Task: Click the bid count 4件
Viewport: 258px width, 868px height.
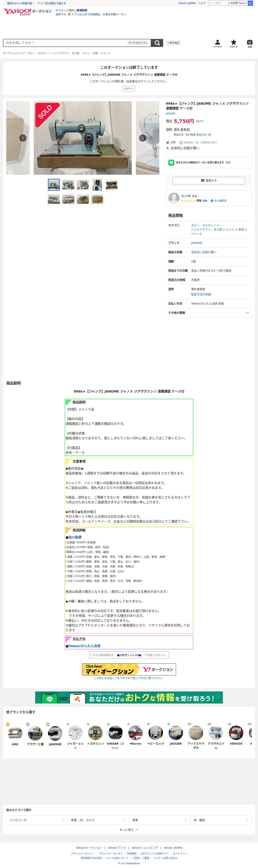Action: pyautogui.click(x=173, y=143)
